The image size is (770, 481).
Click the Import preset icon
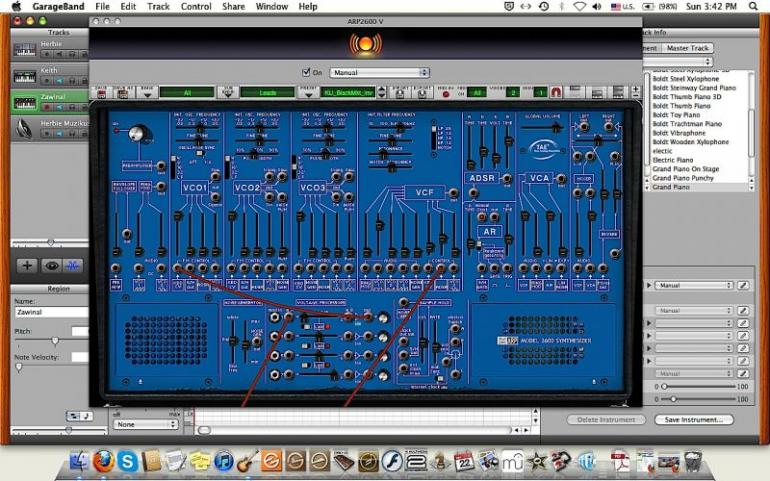tap(400, 92)
